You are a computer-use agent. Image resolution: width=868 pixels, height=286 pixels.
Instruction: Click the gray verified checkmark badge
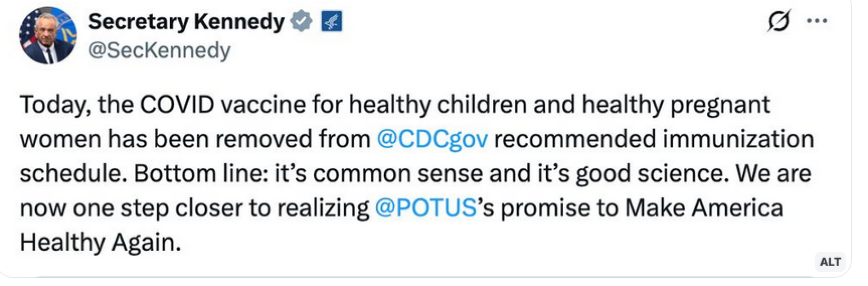(x=301, y=21)
